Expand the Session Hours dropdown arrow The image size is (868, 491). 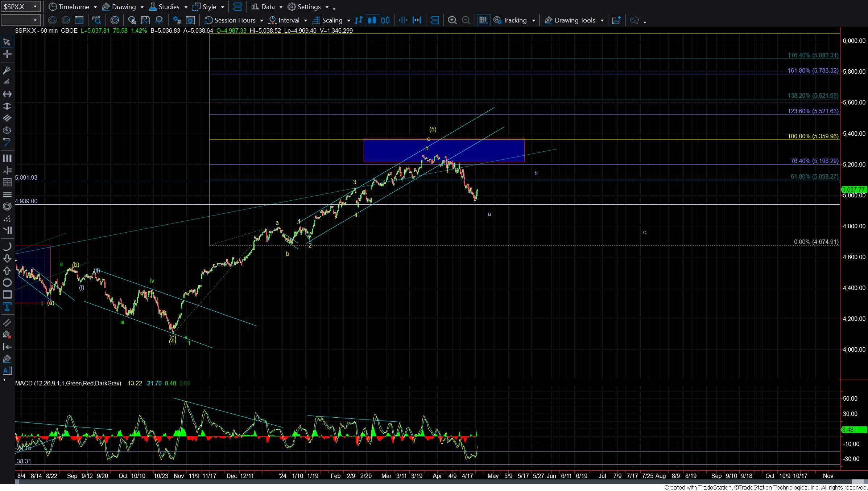tap(262, 21)
